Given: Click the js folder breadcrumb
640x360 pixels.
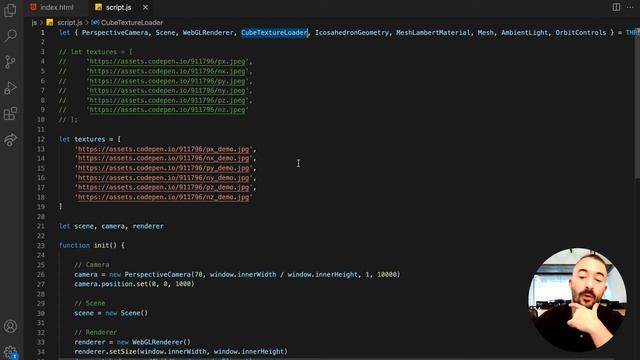Looking at the screenshot, I should click(x=34, y=22).
